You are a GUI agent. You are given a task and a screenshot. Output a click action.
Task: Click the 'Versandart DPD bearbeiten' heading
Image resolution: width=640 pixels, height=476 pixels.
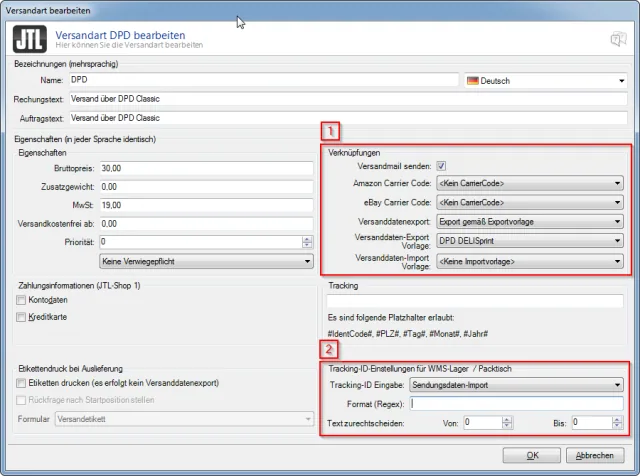pos(120,35)
